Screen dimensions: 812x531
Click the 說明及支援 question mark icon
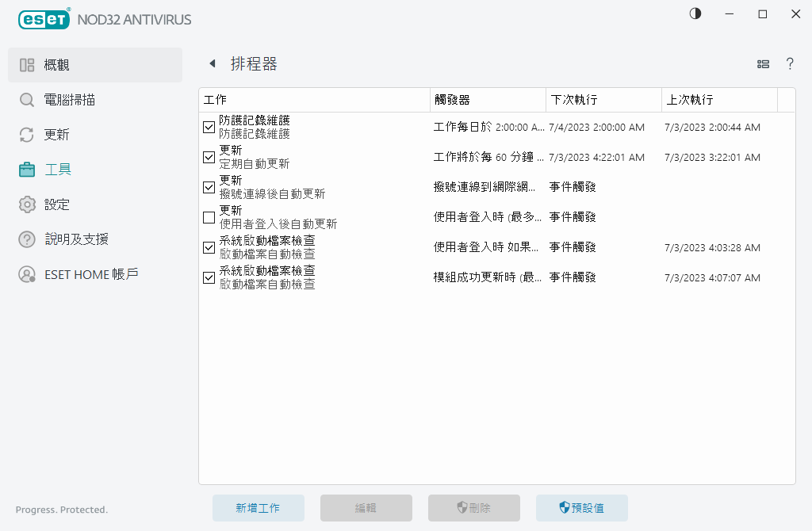coord(25,239)
